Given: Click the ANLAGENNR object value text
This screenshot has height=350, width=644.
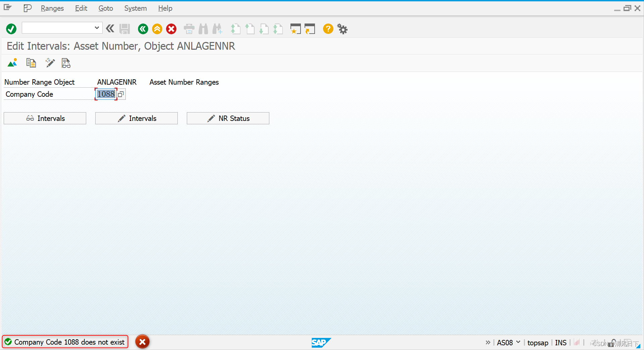Looking at the screenshot, I should (x=117, y=82).
